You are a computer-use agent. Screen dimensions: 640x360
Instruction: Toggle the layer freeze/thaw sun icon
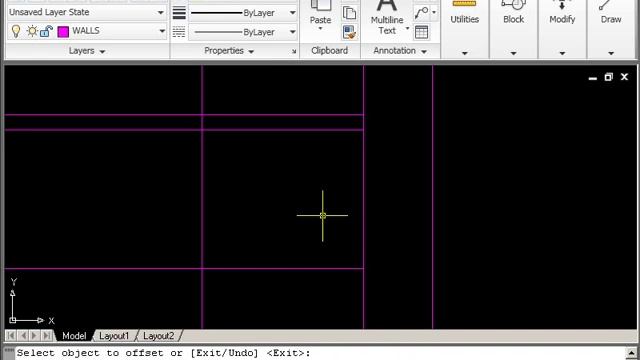[x=32, y=31]
